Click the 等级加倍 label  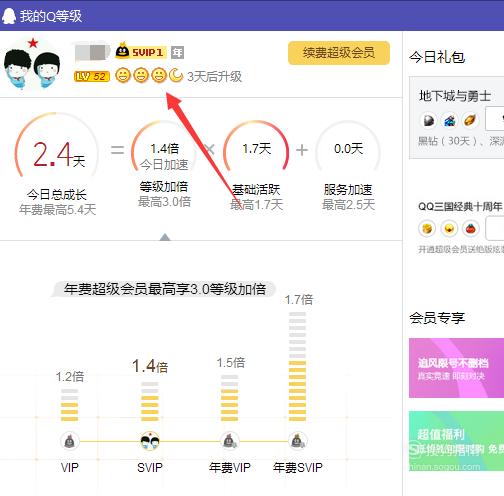tap(164, 187)
